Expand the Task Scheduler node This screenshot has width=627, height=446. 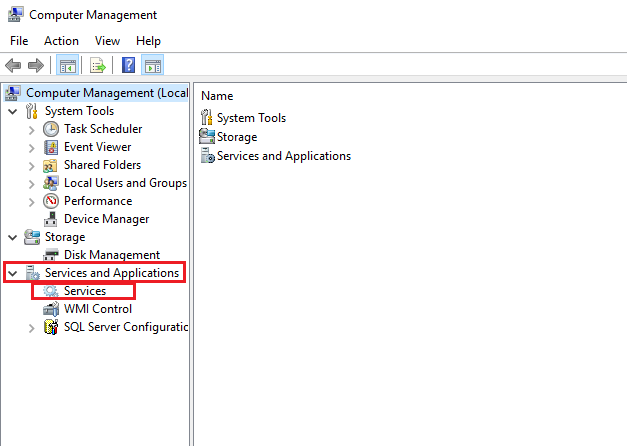pos(32,130)
